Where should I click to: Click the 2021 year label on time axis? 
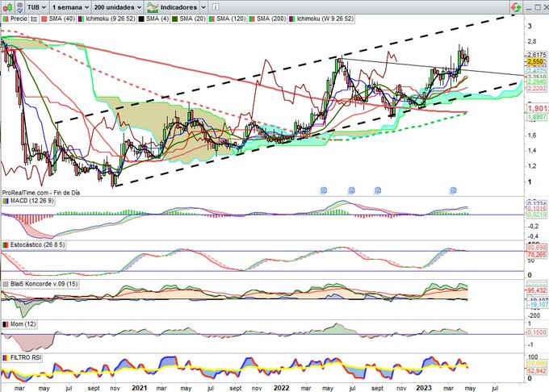pyautogui.click(x=140, y=388)
